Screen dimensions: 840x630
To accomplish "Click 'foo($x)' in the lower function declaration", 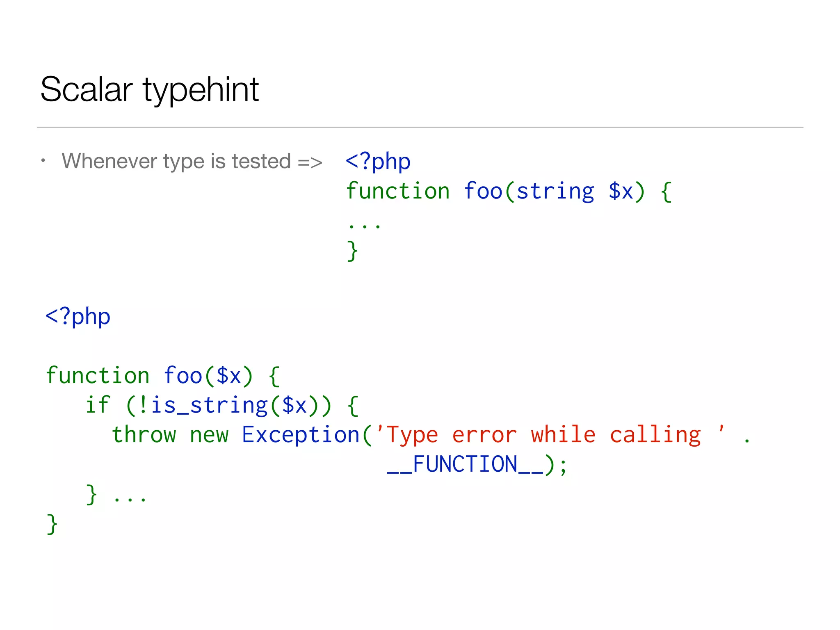I will 208,375.
